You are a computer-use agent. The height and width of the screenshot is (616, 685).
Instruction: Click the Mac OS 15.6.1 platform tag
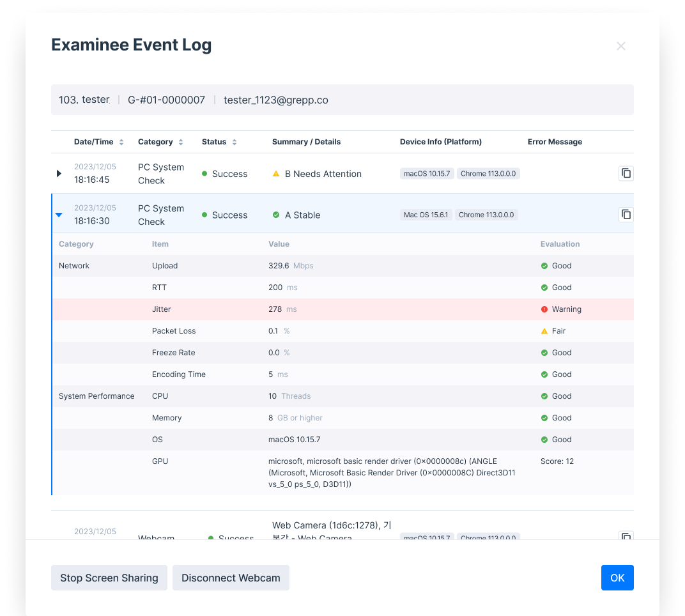[x=426, y=215]
